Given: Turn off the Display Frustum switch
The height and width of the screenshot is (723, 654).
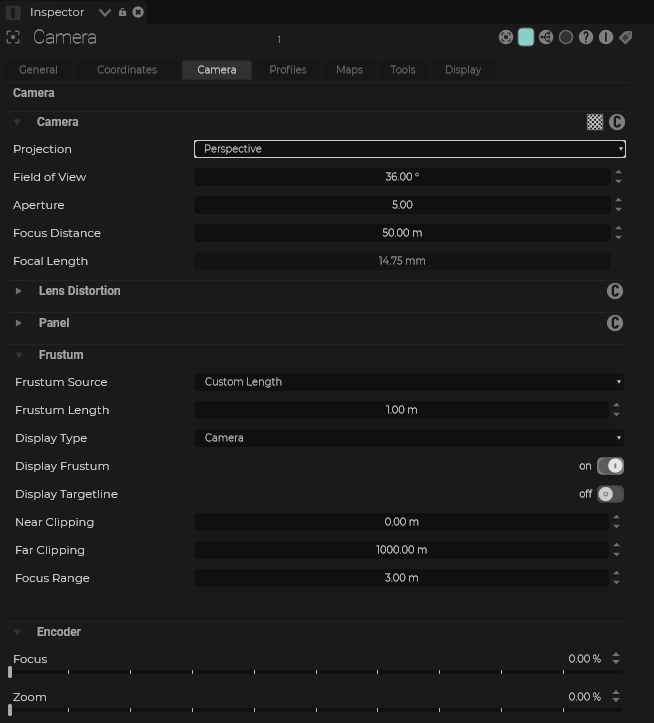Looking at the screenshot, I should pyautogui.click(x=610, y=466).
